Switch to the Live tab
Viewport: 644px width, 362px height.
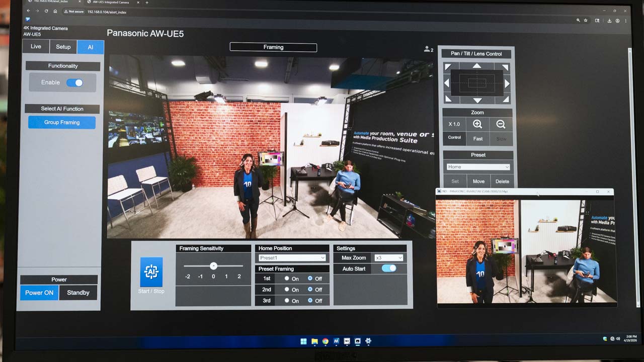click(36, 47)
